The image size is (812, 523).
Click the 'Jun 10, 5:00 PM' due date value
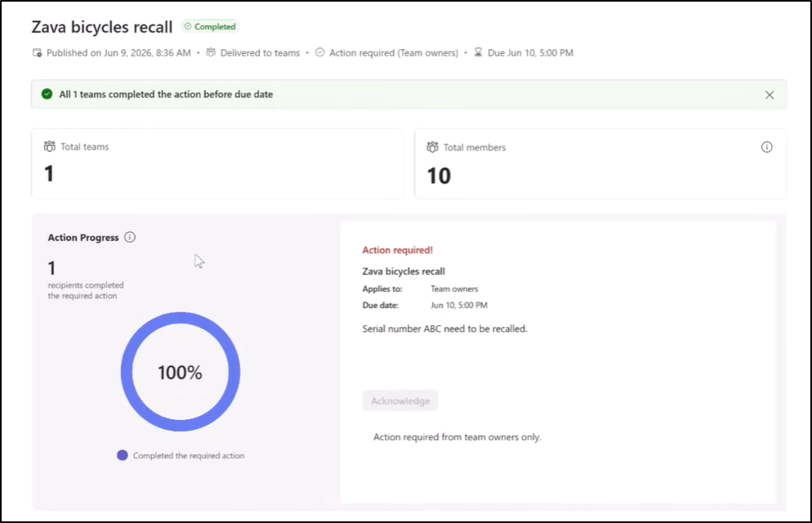click(459, 306)
